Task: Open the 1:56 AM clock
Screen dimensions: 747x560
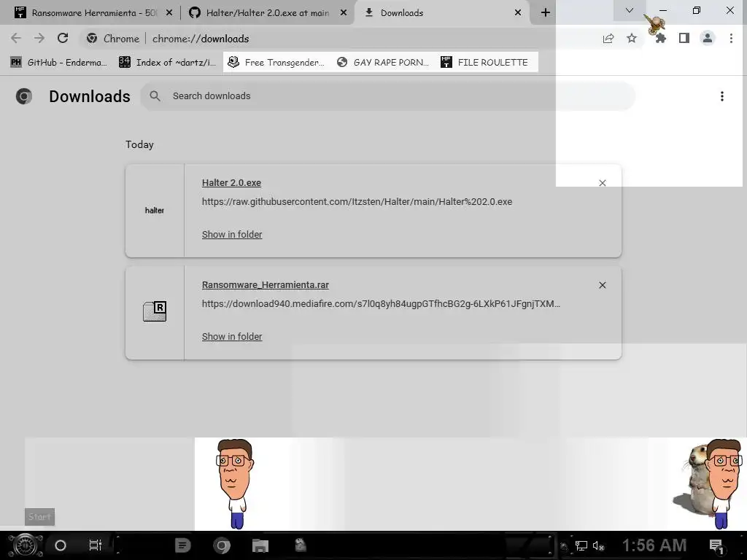Action: (654, 545)
